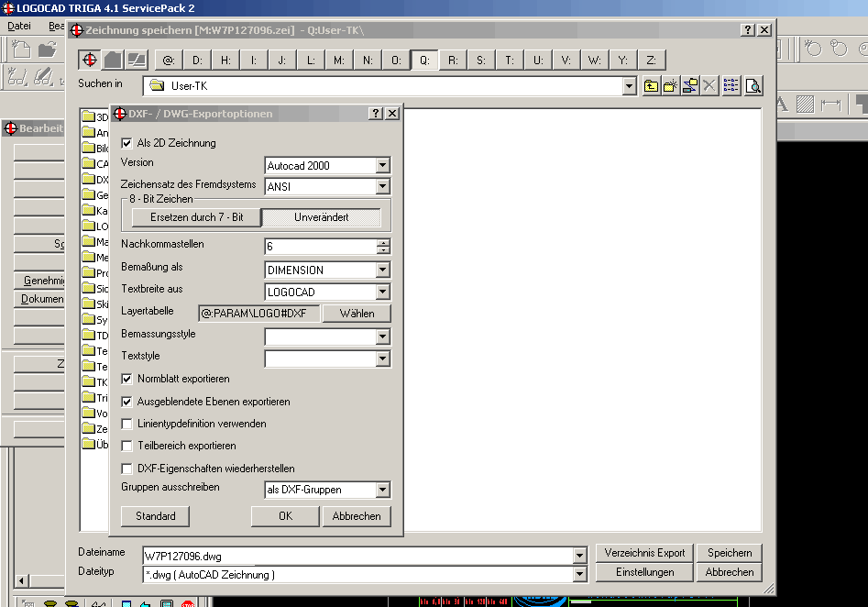Click the open folder icon in main toolbar
The width and height of the screenshot is (868, 607).
pos(48,50)
